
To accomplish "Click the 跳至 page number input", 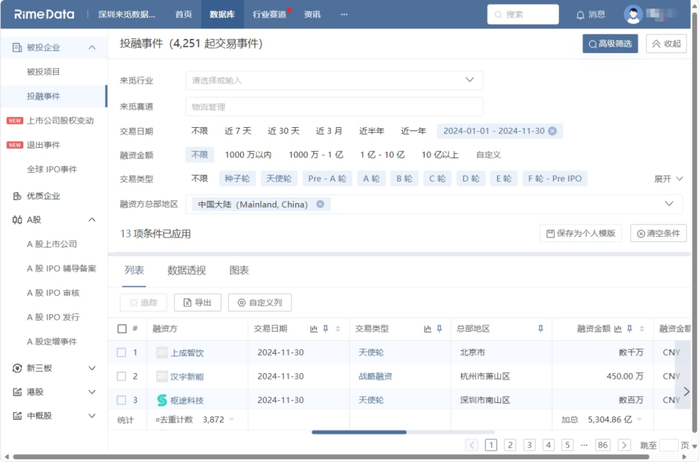I will point(668,445).
